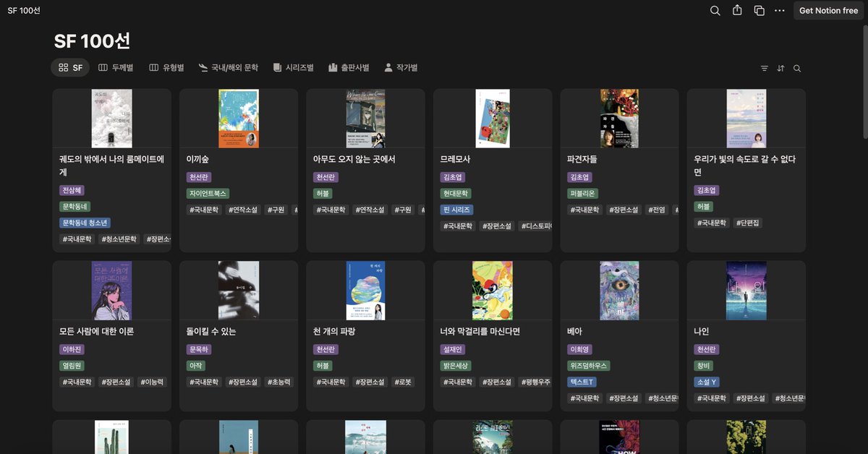Click the #로봇 tag
Image resolution: width=868 pixels, height=454 pixels.
403,382
